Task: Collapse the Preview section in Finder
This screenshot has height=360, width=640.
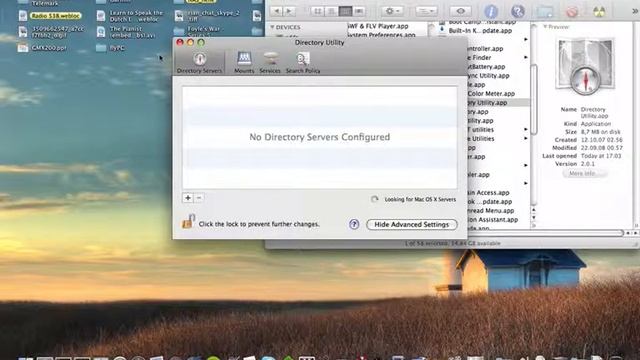Action: [x=544, y=27]
